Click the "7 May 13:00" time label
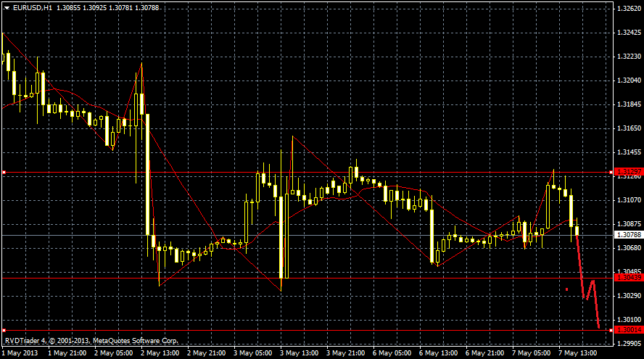 pyautogui.click(x=580, y=353)
